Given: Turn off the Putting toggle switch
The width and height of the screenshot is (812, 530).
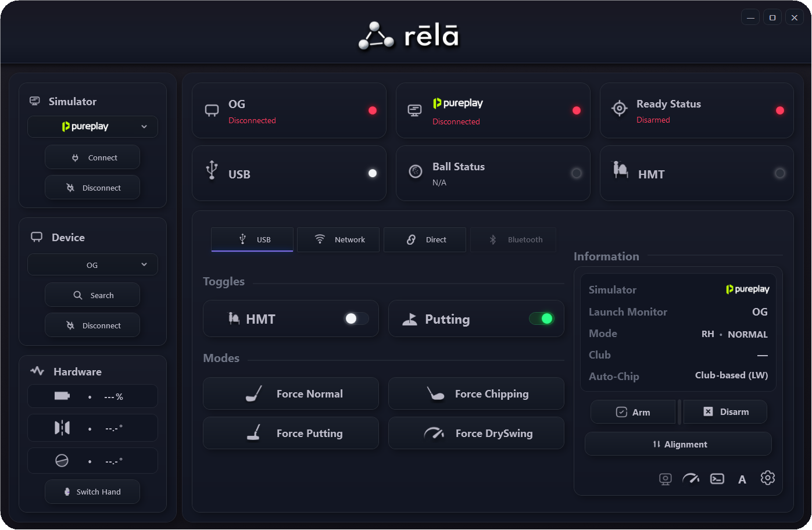Looking at the screenshot, I should click(x=541, y=318).
